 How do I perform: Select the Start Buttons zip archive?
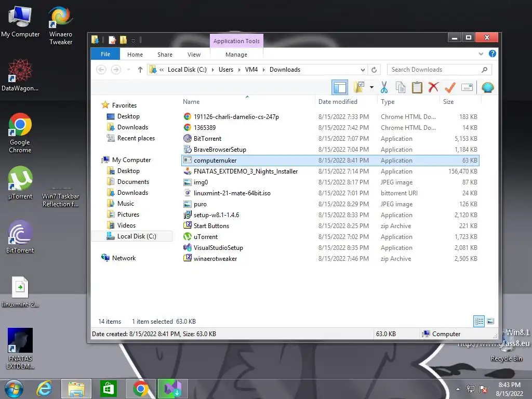tap(330, 226)
